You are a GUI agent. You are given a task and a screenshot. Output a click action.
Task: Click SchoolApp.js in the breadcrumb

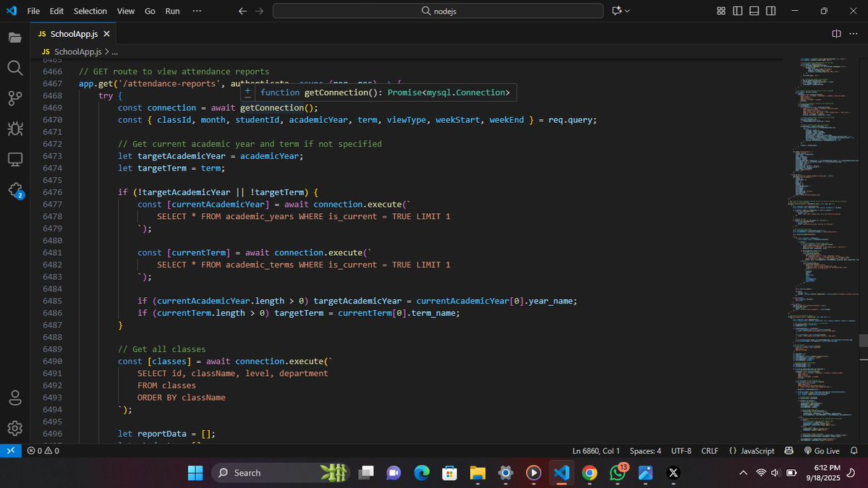[78, 52]
